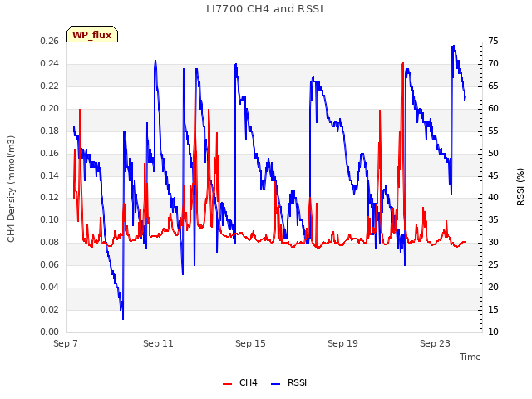Image resolution: width=532 pixels, height=399 pixels.
Task: Click the 0.00 left axis value
Action: (50, 332)
